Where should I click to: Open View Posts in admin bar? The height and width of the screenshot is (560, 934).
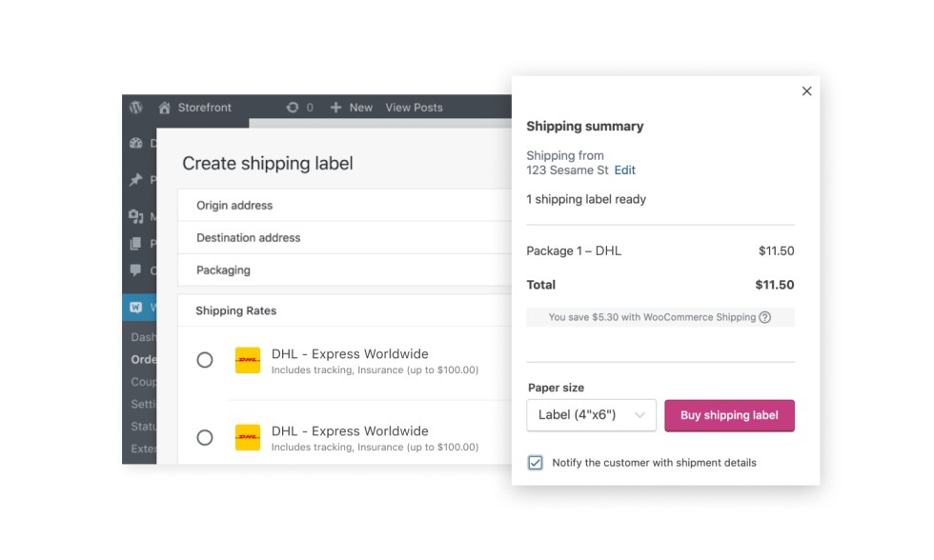414,108
